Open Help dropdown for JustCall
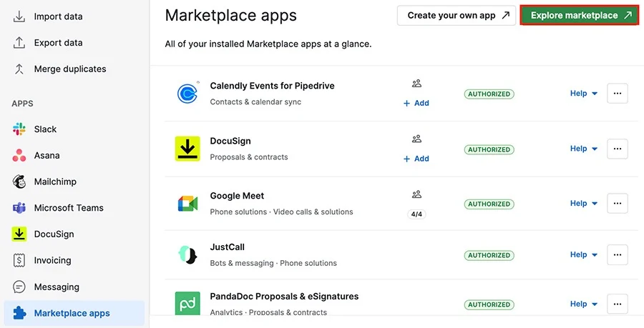Screen dimensions: 644x328 [584, 254]
